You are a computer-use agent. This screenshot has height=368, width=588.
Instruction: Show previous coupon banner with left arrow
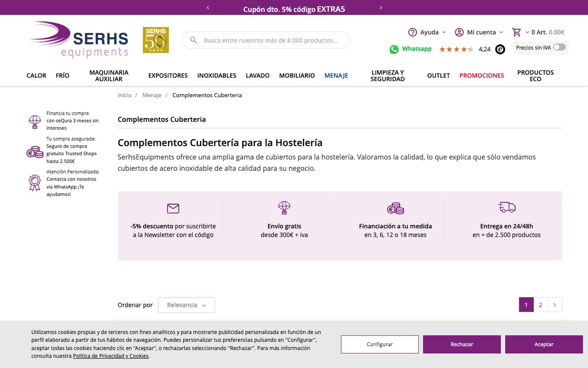pos(208,8)
